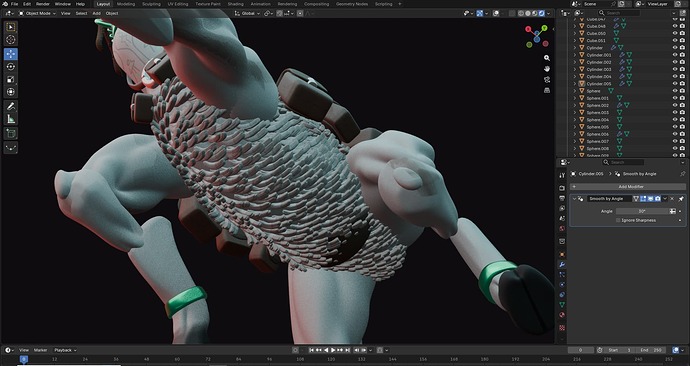690x366 pixels.
Task: Collapse the Smooth by Angle modifier panel
Action: 574,199
